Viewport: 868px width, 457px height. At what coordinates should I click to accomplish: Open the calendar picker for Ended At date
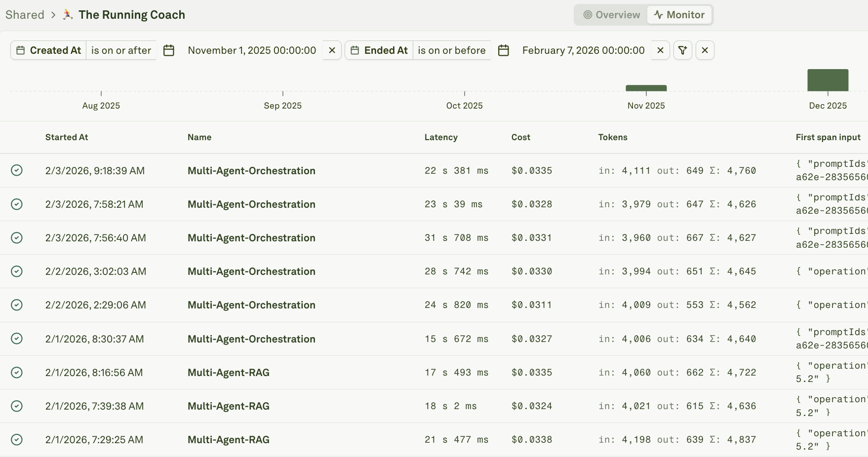(504, 50)
